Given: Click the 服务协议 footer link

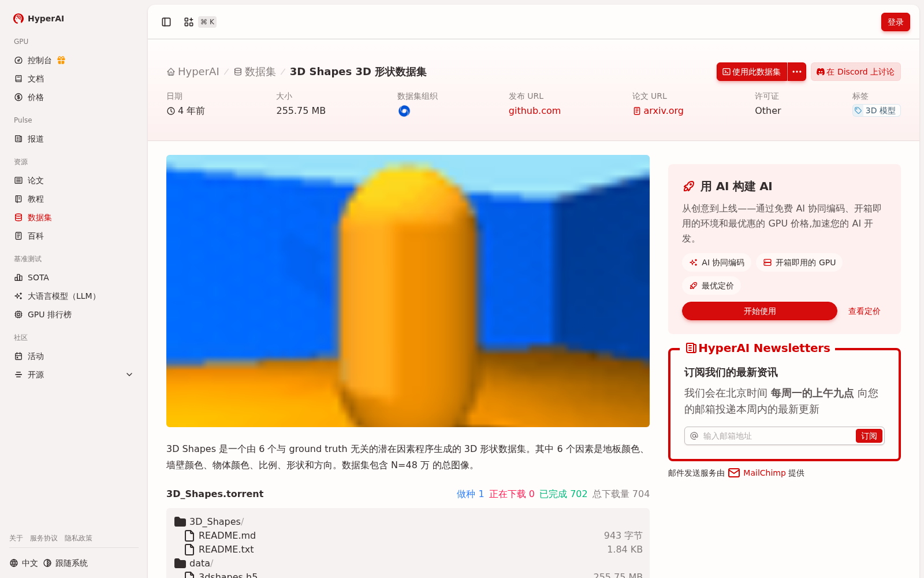Looking at the screenshot, I should click(x=44, y=538).
